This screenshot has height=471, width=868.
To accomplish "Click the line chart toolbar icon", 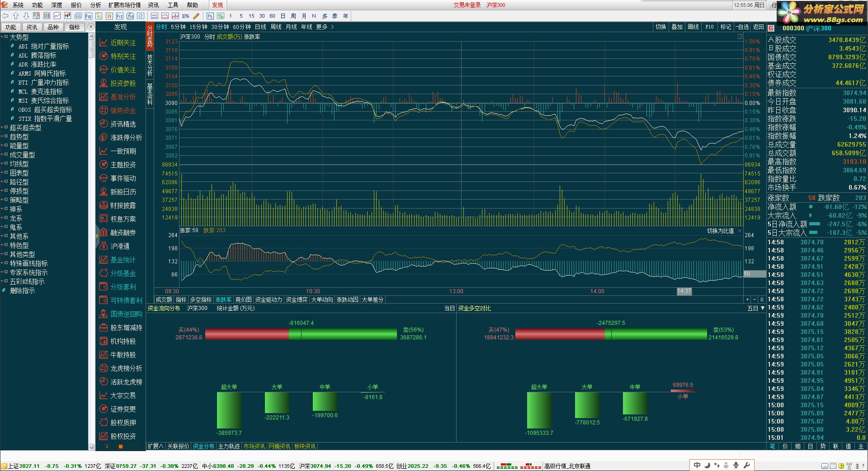I will pos(57,16).
